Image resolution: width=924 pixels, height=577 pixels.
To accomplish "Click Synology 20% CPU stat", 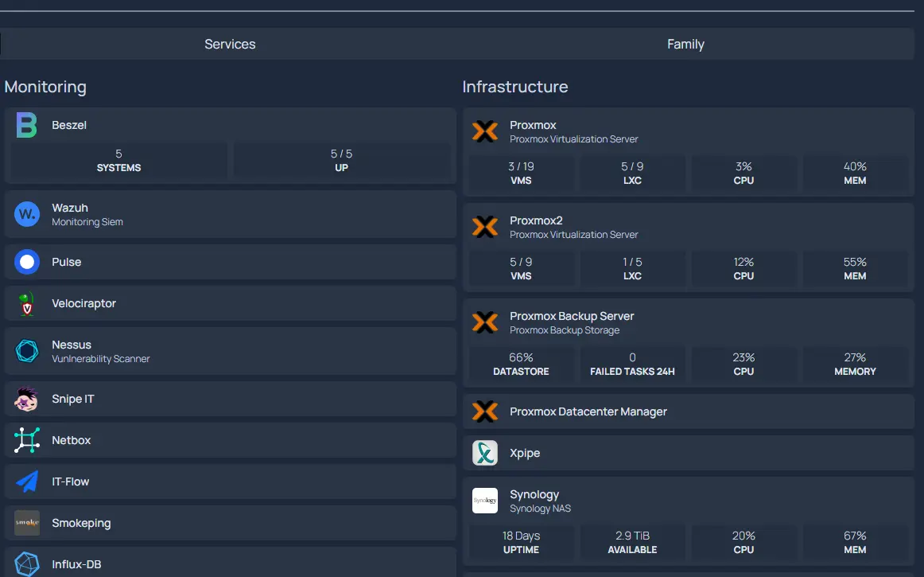I will [743, 543].
